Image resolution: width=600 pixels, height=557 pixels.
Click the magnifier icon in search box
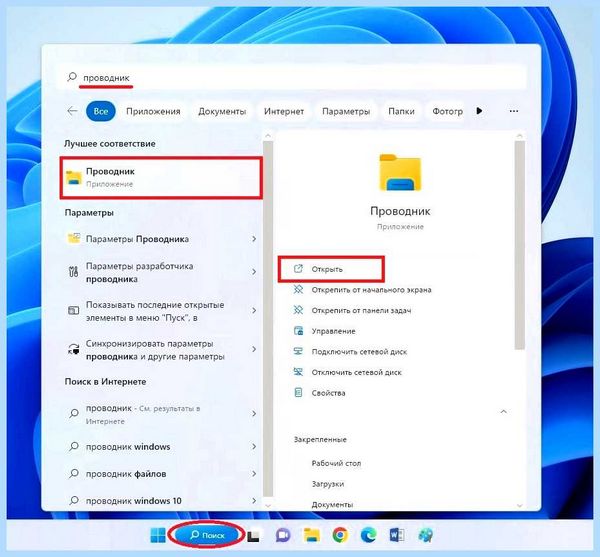72,77
